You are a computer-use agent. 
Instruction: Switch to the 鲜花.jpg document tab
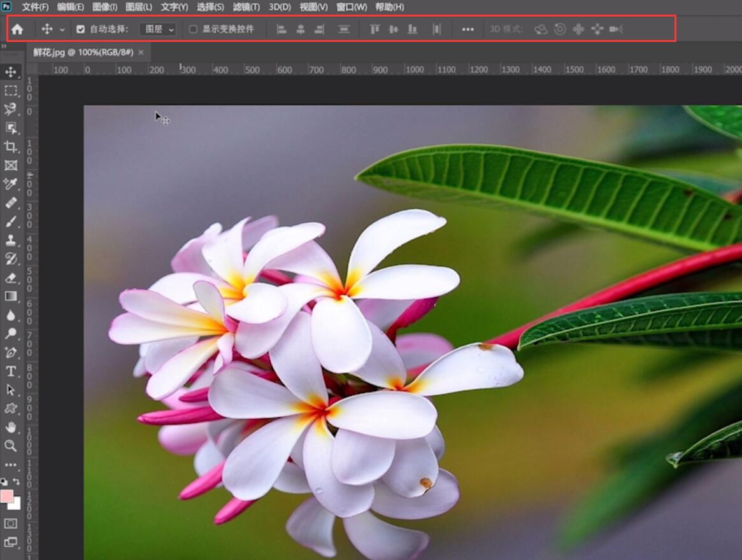tap(83, 52)
